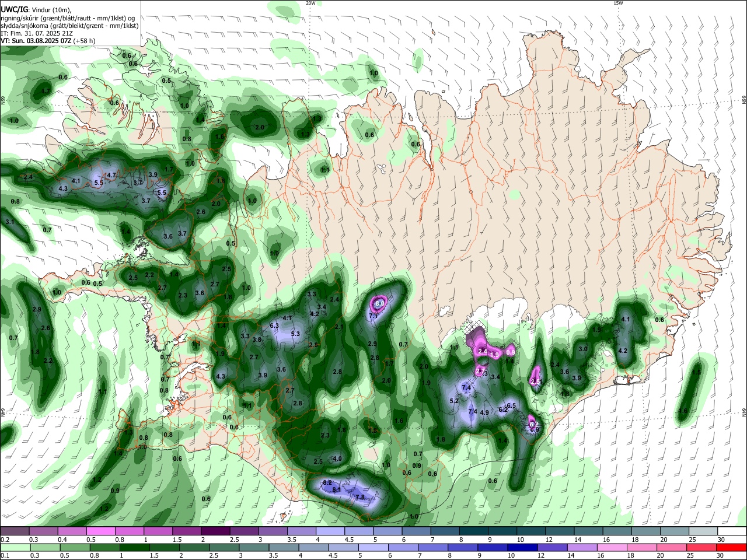Click the 4.9 rainfall value on map

(484, 412)
